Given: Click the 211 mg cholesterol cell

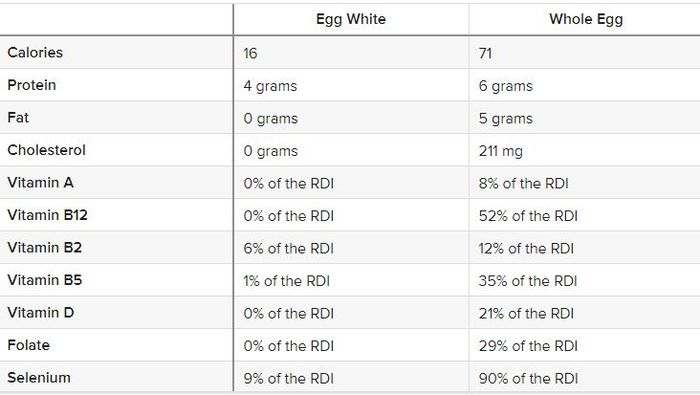Looking at the screenshot, I should (500, 151).
